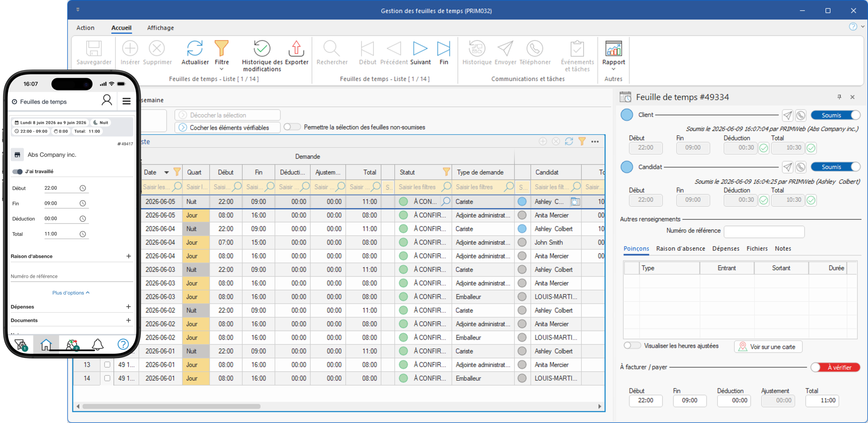Toggle J'ai travaillé on the phone
The height and width of the screenshot is (423, 868).
(17, 172)
